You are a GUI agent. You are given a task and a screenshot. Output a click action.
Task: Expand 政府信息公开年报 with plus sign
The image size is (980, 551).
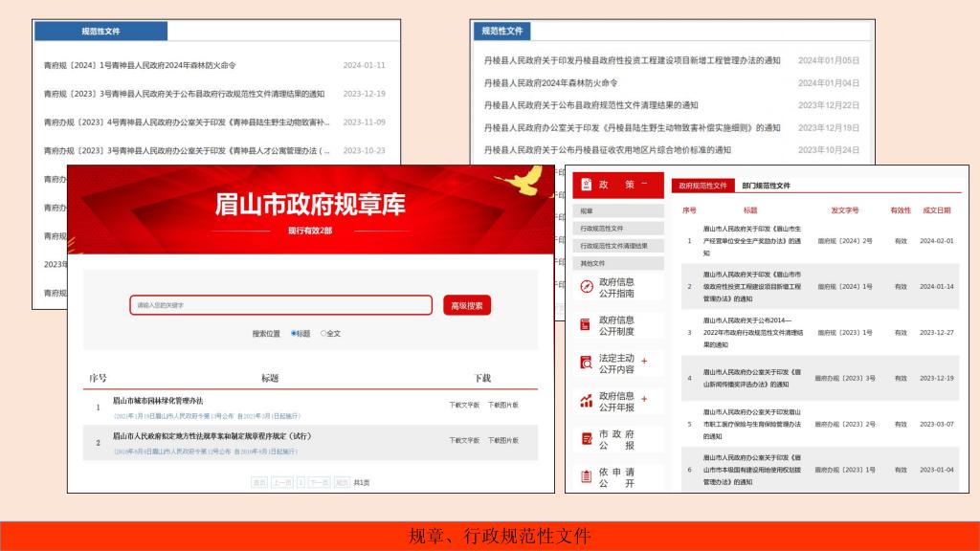coord(644,399)
